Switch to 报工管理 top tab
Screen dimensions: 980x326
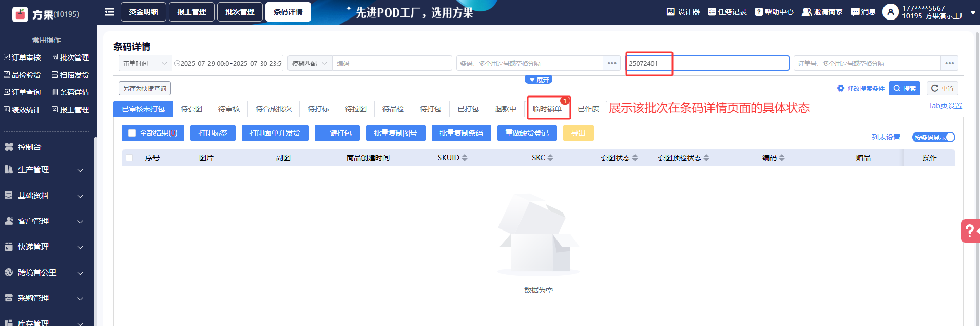point(191,12)
